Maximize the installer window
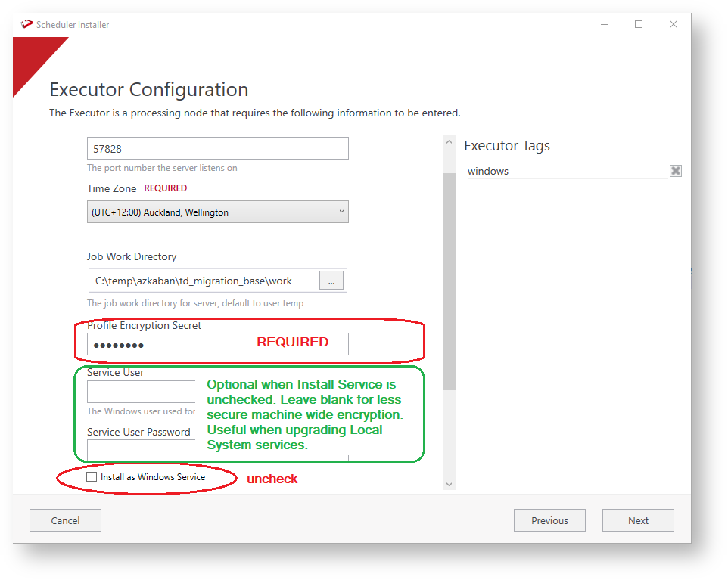Screen dimensions: 728x580 click(639, 24)
